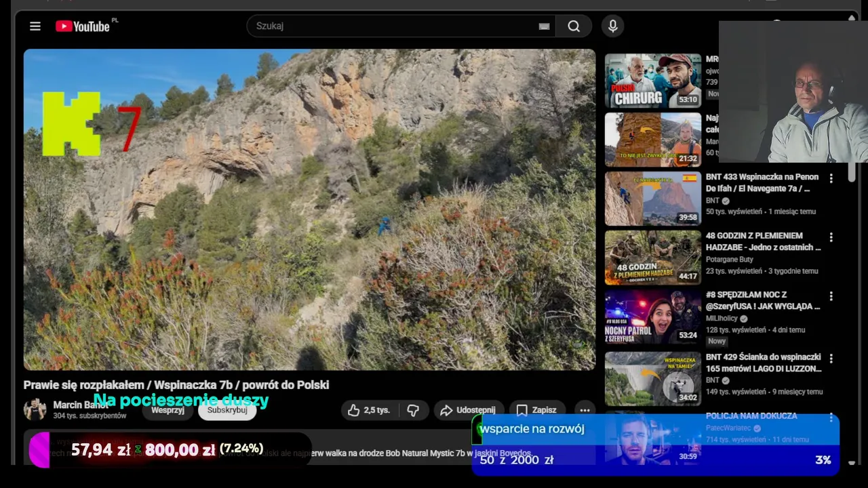Dislike the video with thumbs-down

(413, 410)
